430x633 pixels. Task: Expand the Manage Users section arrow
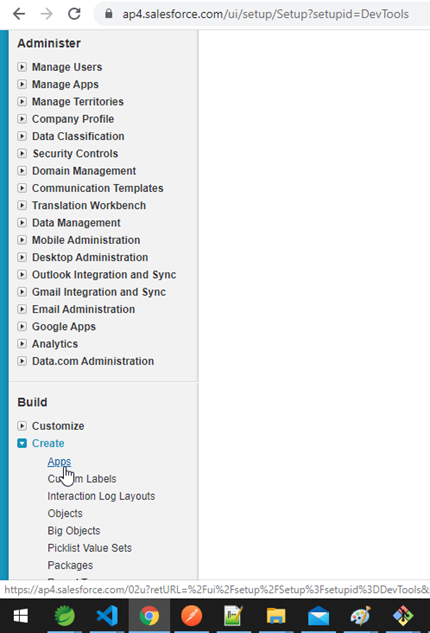22,67
